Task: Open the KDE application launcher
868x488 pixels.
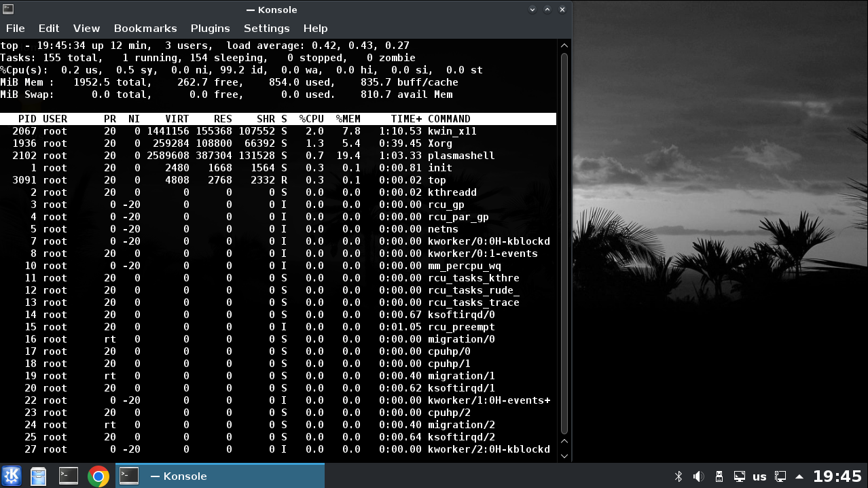Action: [x=12, y=476]
